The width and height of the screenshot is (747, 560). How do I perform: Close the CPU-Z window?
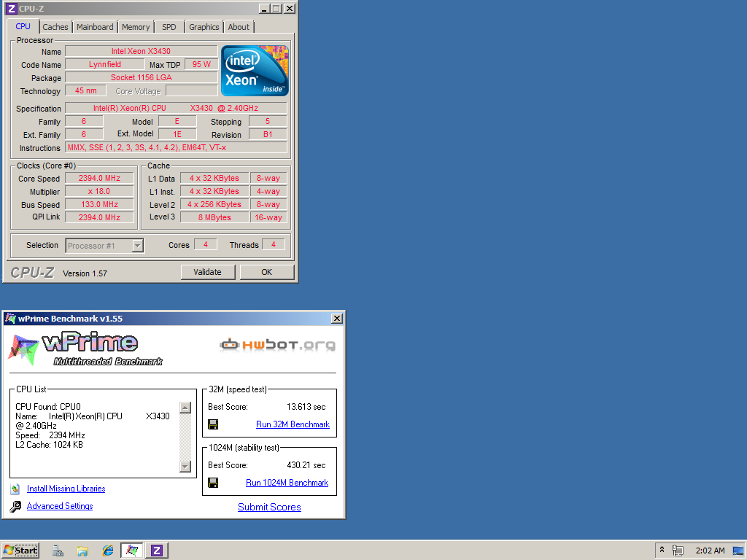[289, 9]
